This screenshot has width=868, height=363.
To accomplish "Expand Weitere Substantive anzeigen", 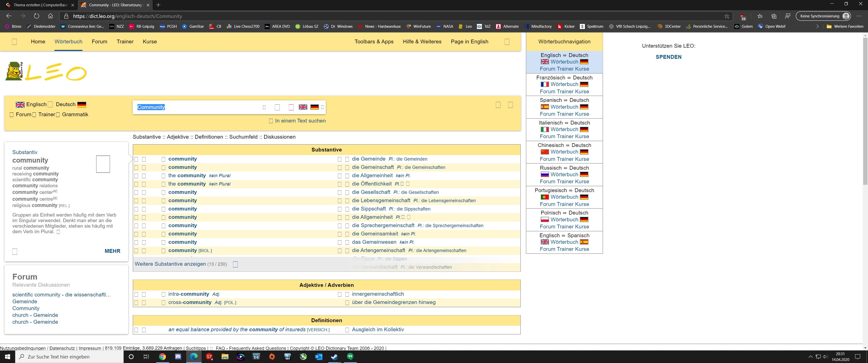I will (170, 264).
